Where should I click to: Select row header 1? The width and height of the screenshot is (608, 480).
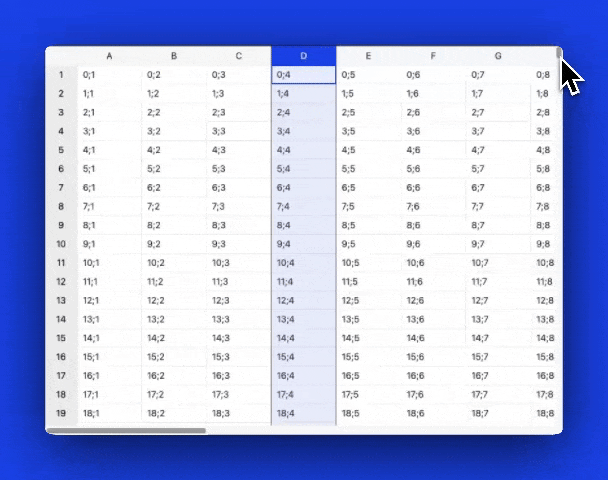pos(61,75)
